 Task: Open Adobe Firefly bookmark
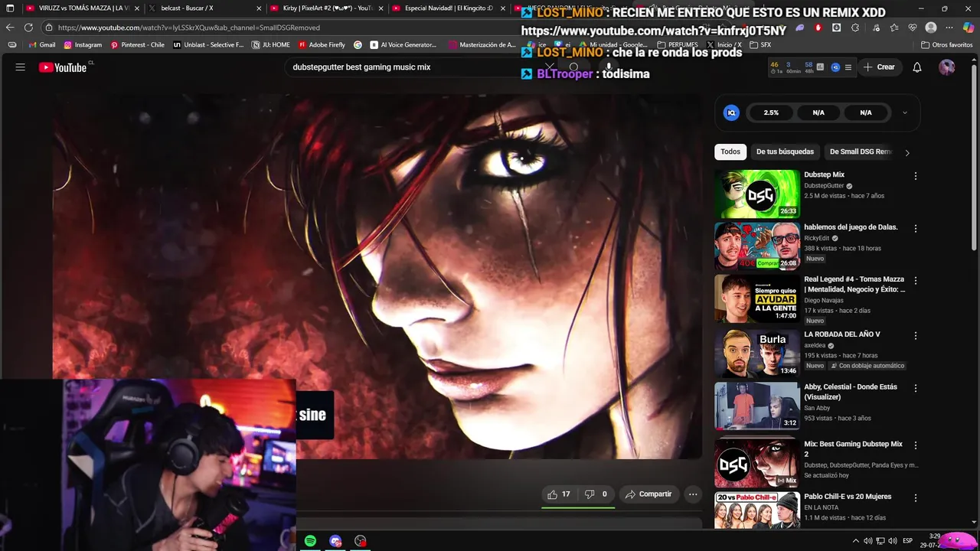[x=322, y=45]
